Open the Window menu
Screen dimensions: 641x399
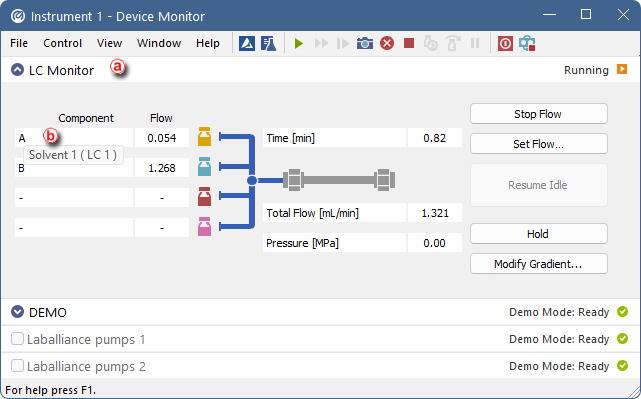coord(159,43)
